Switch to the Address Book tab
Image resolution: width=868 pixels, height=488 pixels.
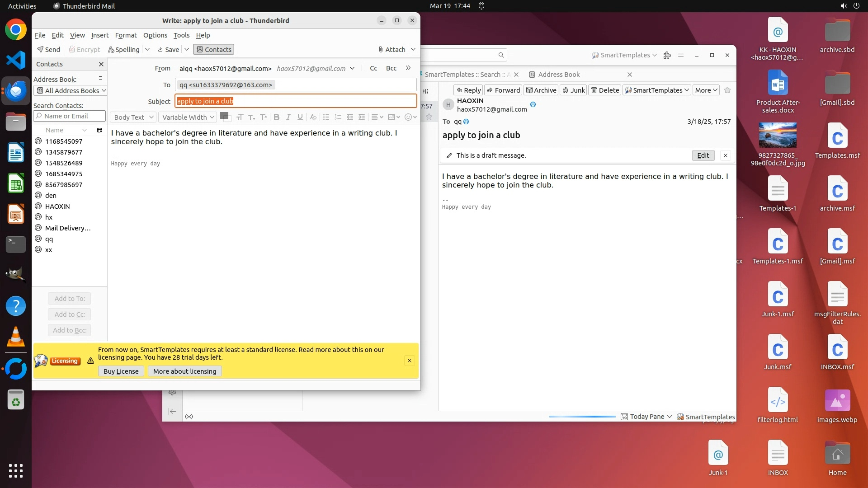tap(559, 74)
